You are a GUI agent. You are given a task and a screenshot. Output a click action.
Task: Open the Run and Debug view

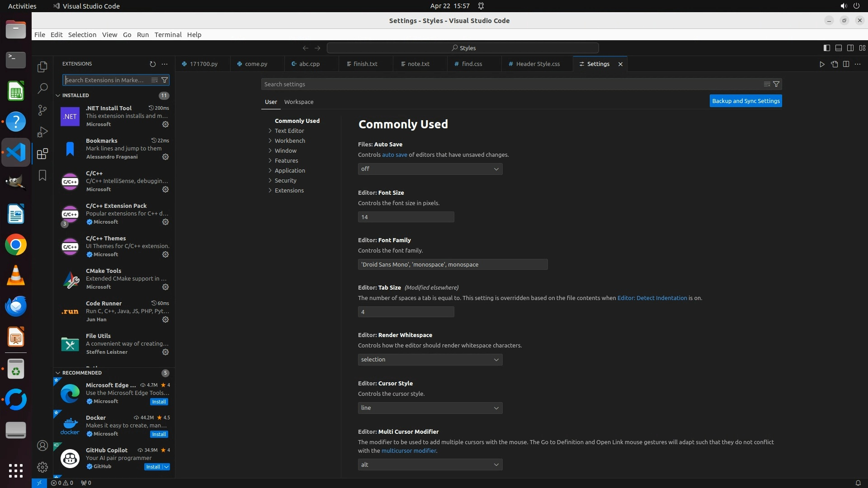[42, 132]
